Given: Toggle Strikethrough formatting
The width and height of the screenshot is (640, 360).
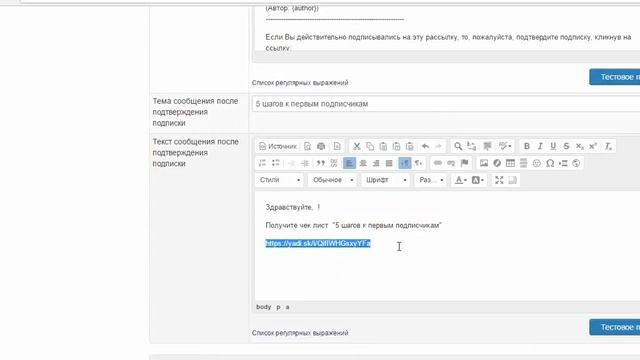Looking at the screenshot, I should (x=566, y=146).
